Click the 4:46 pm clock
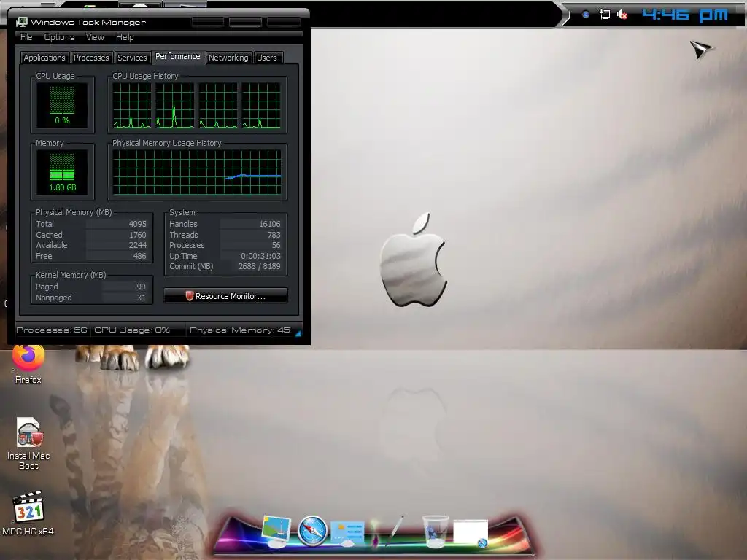The width and height of the screenshot is (747, 560). click(x=684, y=15)
